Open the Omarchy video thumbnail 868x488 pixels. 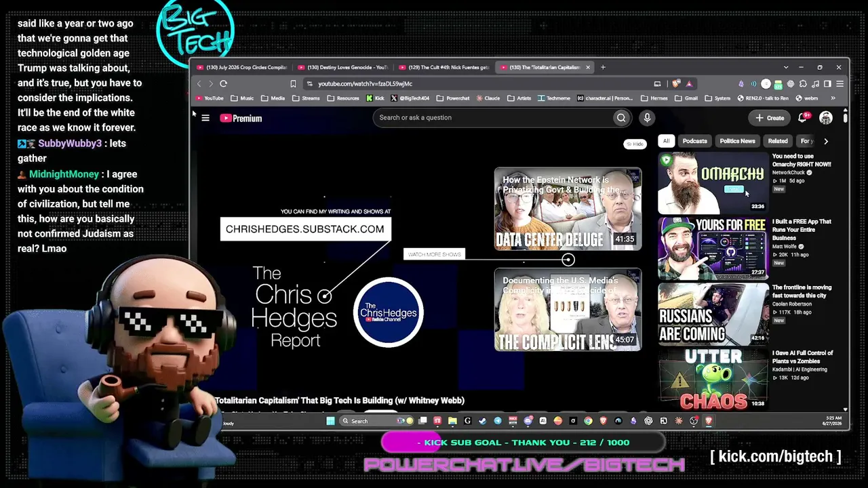713,182
